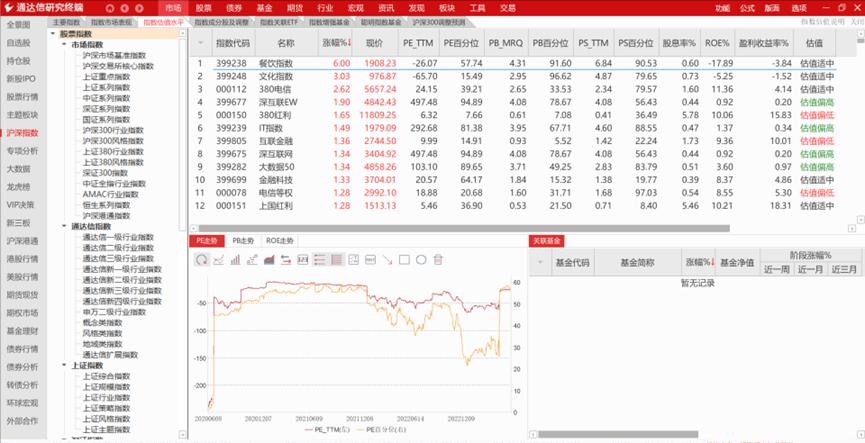
Task: Select the 金融科技 row name
Action: tap(276, 179)
